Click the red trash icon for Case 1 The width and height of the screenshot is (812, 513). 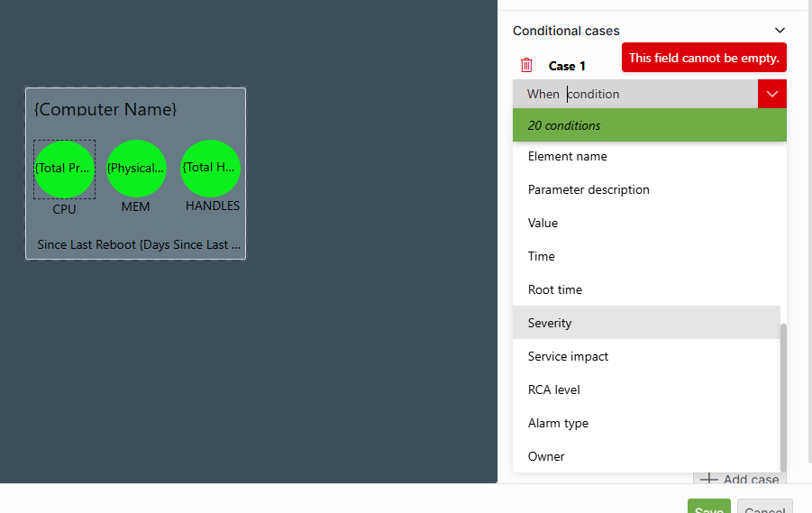click(x=527, y=65)
